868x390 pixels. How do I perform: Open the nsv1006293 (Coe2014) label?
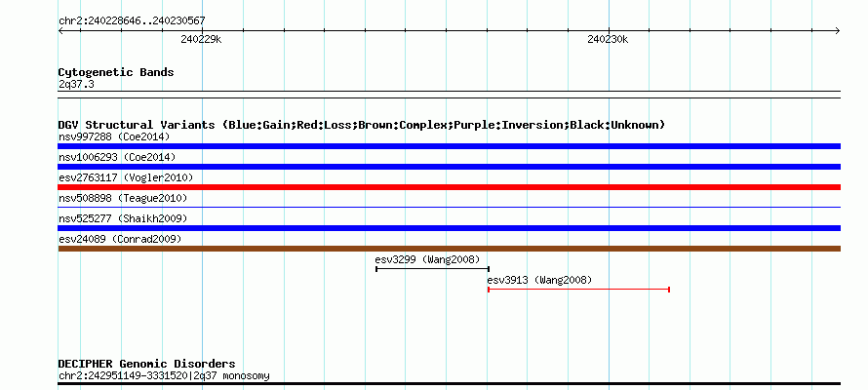click(x=117, y=157)
